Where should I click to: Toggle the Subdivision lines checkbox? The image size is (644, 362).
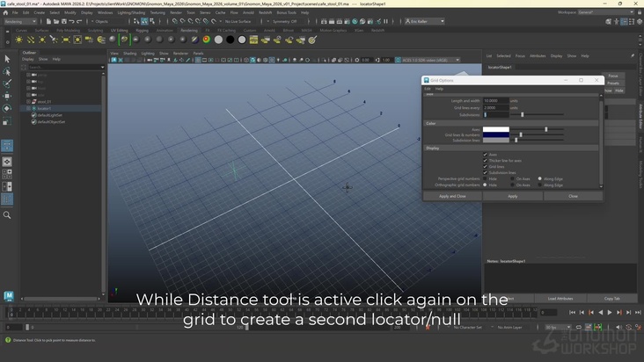(x=485, y=172)
